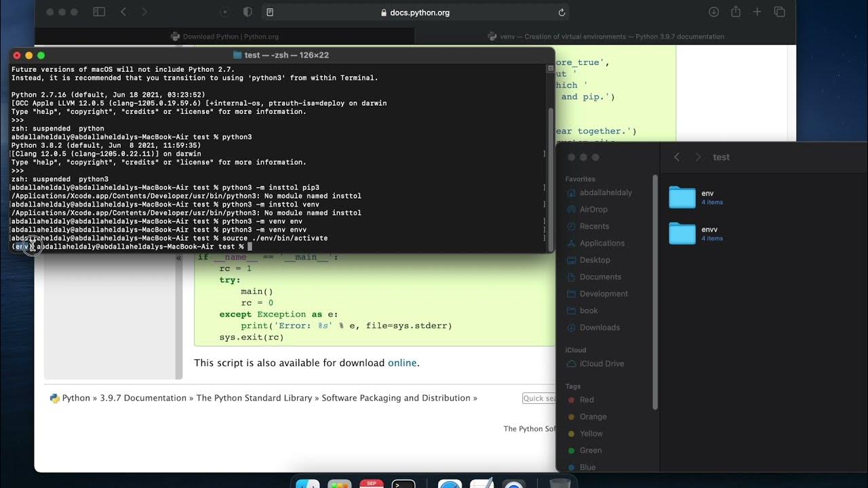Click the Terminal prompt line with cursor
The height and width of the screenshot is (488, 868).
coord(132,247)
